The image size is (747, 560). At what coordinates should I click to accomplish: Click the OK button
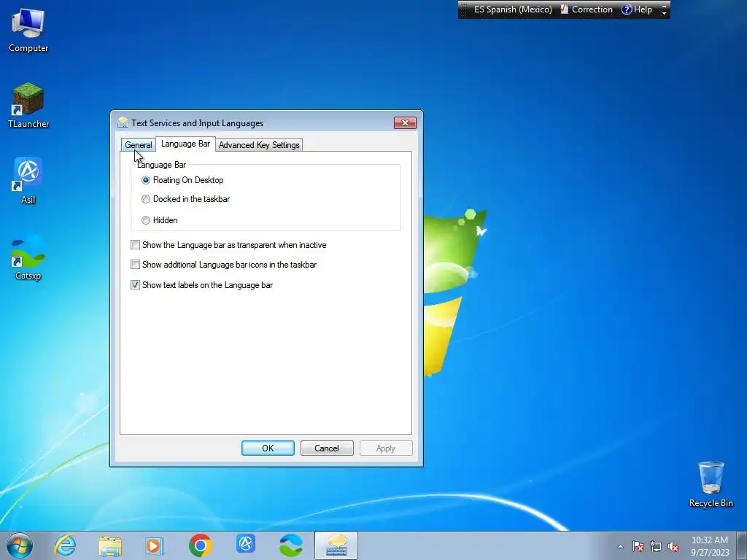(x=268, y=448)
